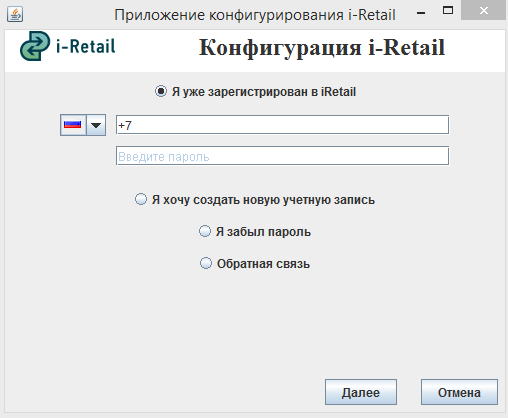Focus the phone number field with +7

pyautogui.click(x=282, y=125)
